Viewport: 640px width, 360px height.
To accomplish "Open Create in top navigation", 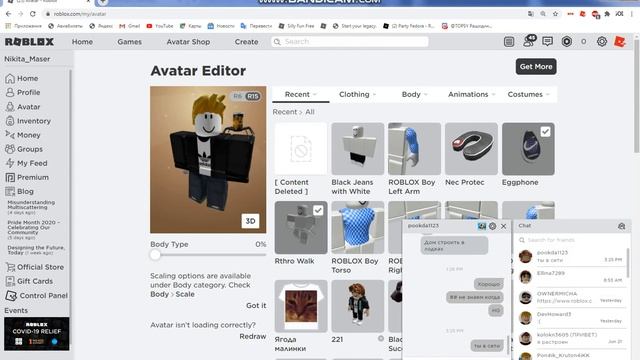I will (x=246, y=42).
